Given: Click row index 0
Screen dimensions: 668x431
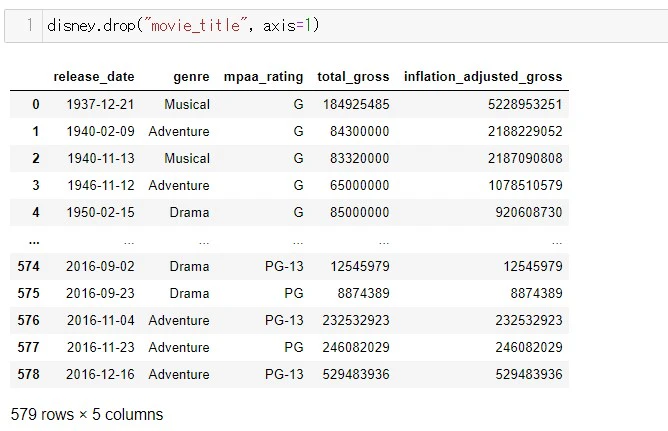Looking at the screenshot, I should point(36,104).
